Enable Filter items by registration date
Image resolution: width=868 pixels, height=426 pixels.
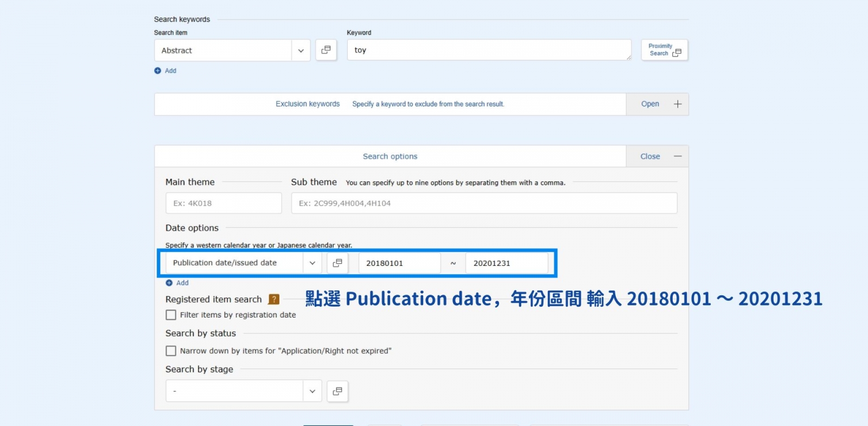click(171, 315)
